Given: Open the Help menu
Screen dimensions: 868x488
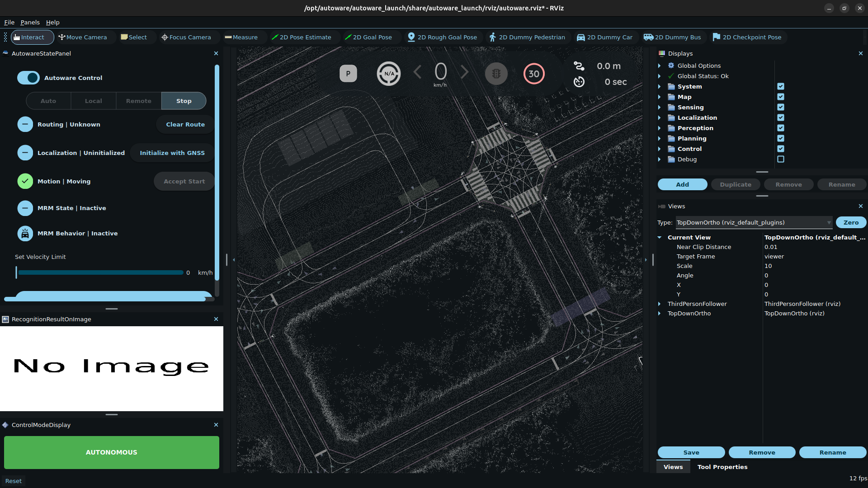Looking at the screenshot, I should 52,22.
